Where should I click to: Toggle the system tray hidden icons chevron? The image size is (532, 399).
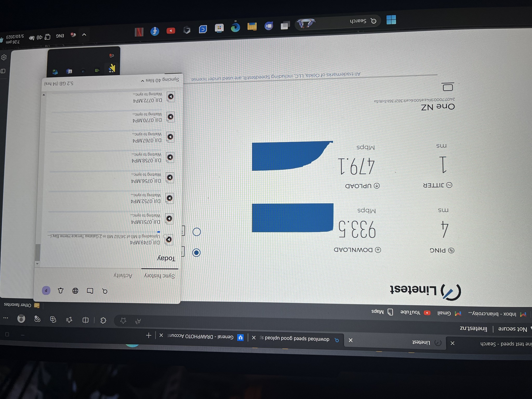click(84, 35)
